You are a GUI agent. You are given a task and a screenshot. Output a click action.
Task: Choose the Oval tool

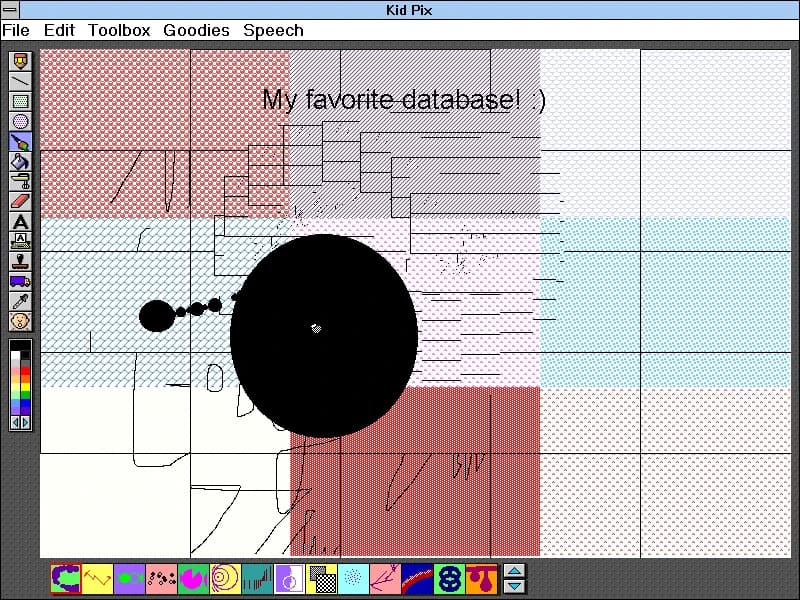(20, 120)
